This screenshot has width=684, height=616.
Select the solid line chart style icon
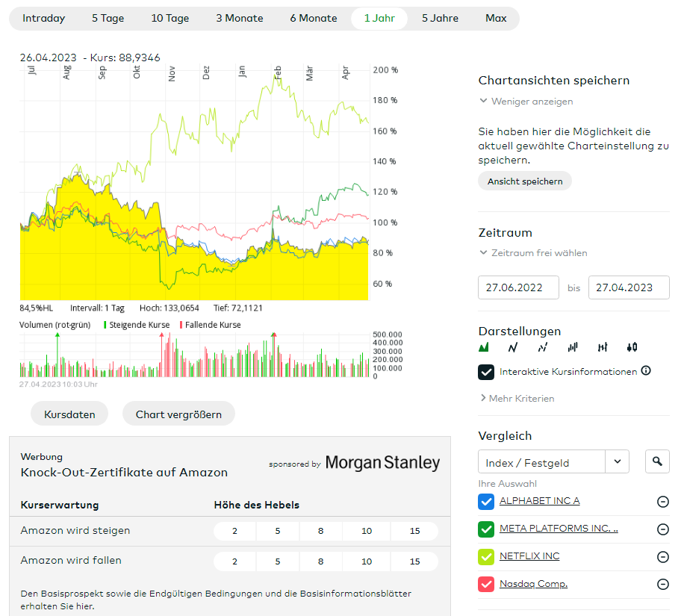(513, 347)
